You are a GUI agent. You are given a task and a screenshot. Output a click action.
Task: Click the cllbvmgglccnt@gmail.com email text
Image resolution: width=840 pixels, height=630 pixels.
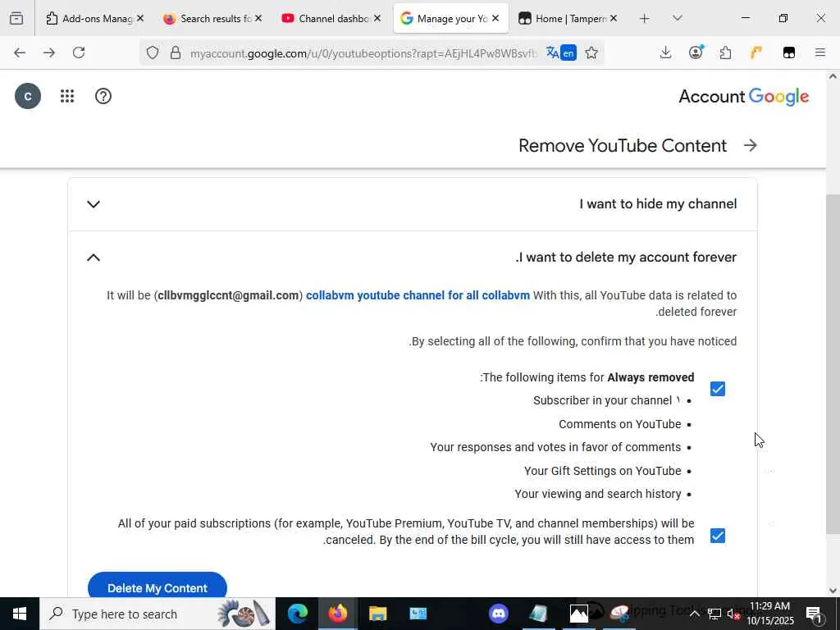point(228,295)
